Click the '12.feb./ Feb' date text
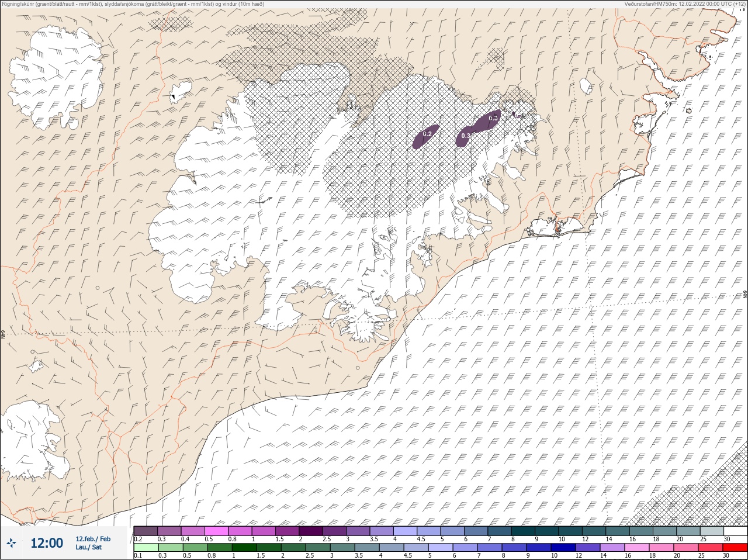 coord(93,539)
